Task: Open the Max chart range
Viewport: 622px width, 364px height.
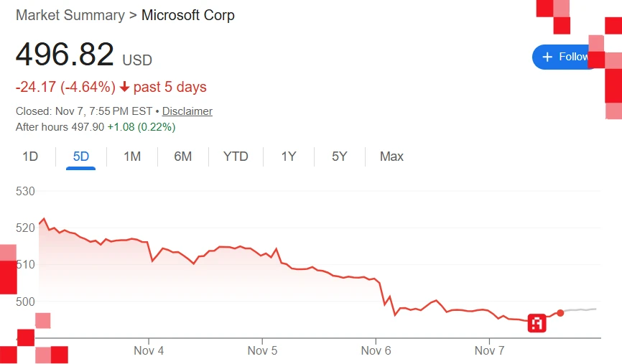Action: (391, 157)
